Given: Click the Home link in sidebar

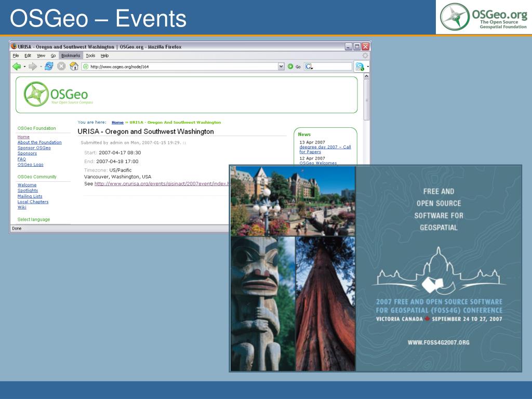Looking at the screenshot, I should coord(23,137).
